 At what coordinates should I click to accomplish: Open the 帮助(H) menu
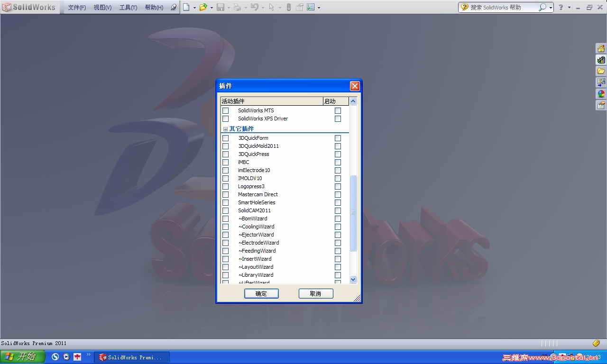pyautogui.click(x=154, y=8)
